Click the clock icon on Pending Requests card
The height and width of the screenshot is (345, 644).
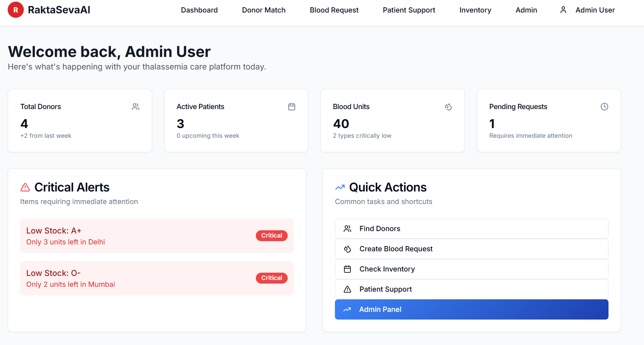pos(604,107)
